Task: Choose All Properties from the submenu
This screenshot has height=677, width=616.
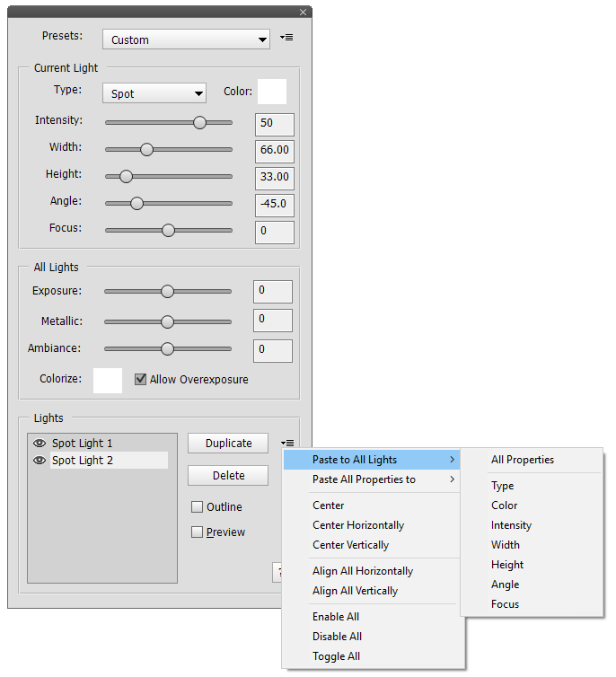Action: coord(523,460)
